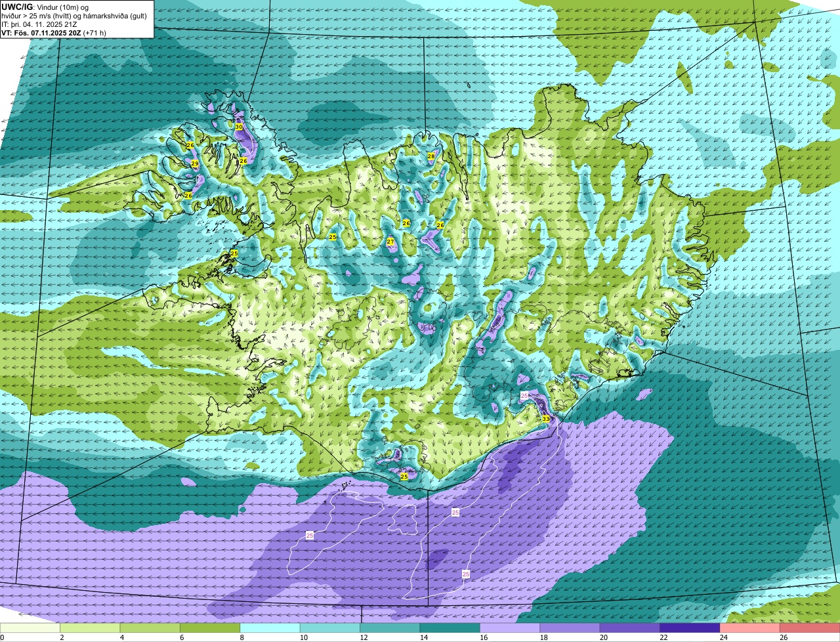Click the 'IT: þri. 04. 11. 2025 21Z' line
The image size is (840, 642).
[39, 24]
